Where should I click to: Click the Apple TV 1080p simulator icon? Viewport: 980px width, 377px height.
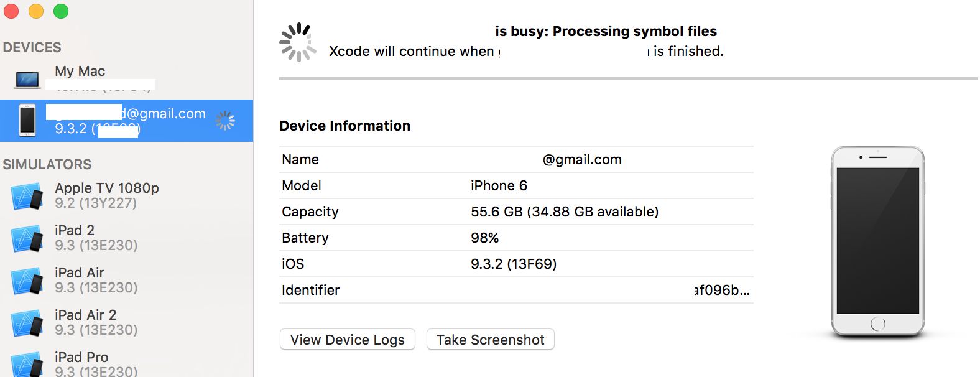pos(27,196)
